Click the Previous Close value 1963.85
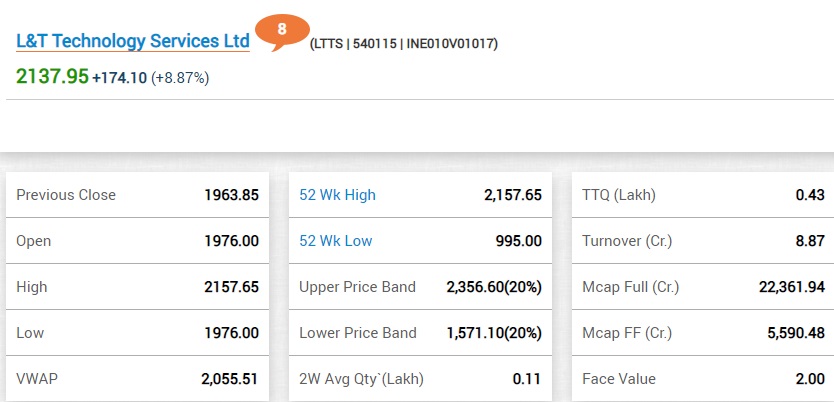 231,195
